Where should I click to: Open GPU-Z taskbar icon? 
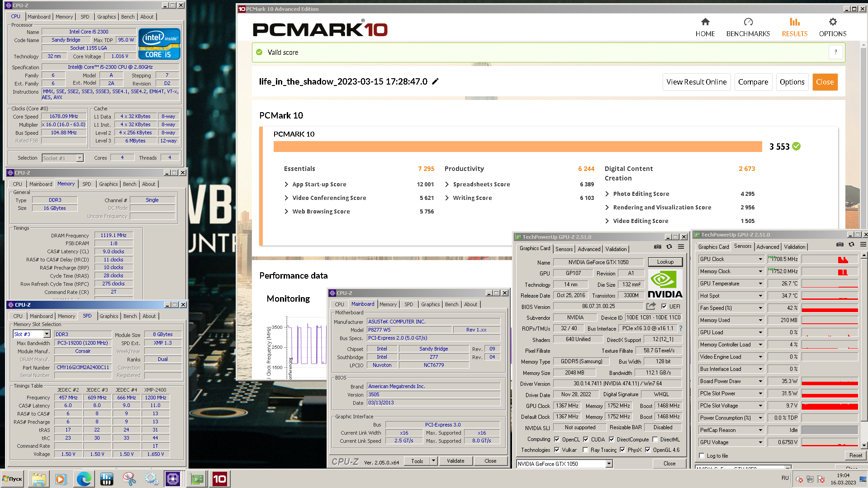[197, 479]
